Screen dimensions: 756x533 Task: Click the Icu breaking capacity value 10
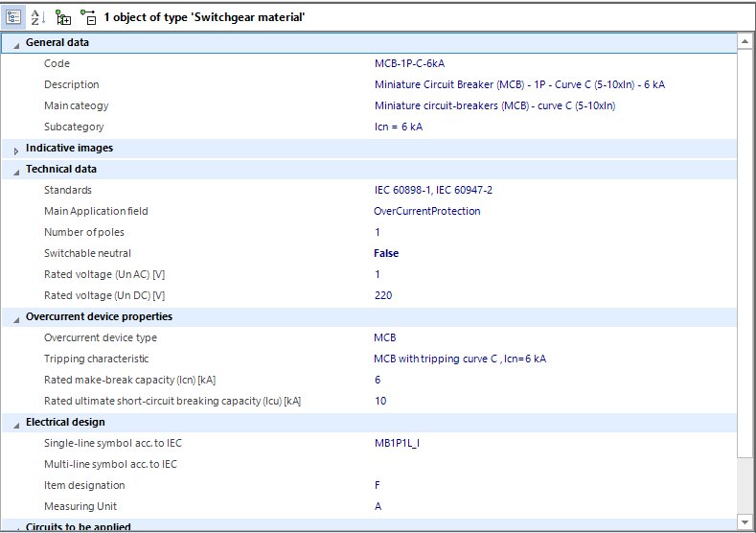click(x=380, y=401)
